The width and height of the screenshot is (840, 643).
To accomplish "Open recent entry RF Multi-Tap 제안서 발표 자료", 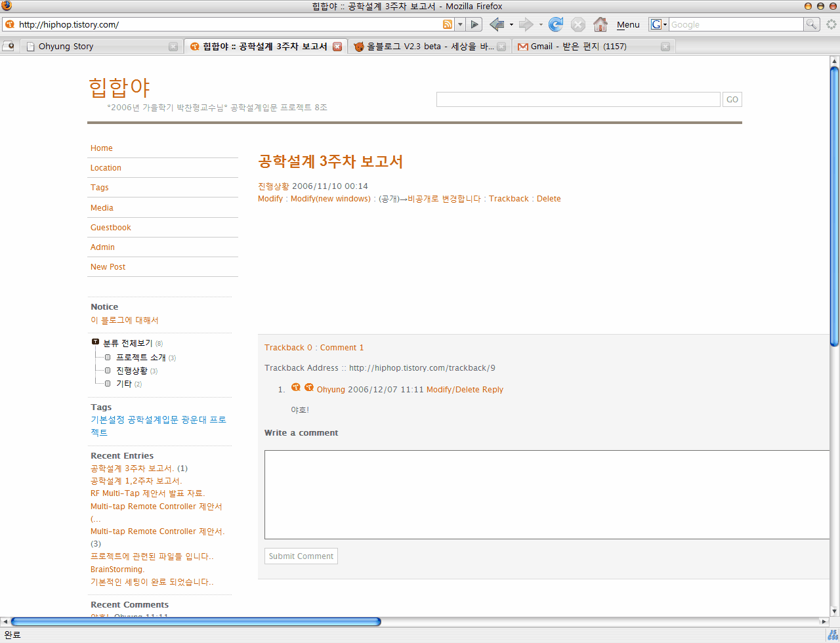I will [148, 493].
